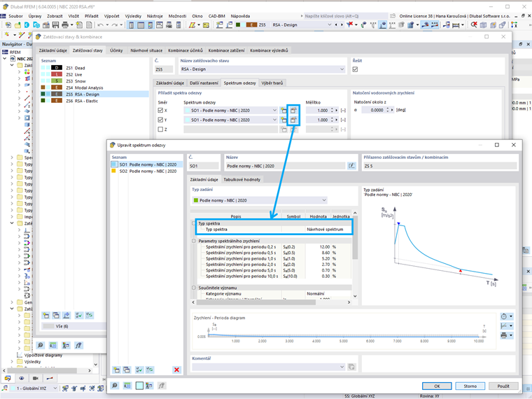Uncheck direction Y checkbox
This screenshot has height=399, width=532.
coord(160,120)
